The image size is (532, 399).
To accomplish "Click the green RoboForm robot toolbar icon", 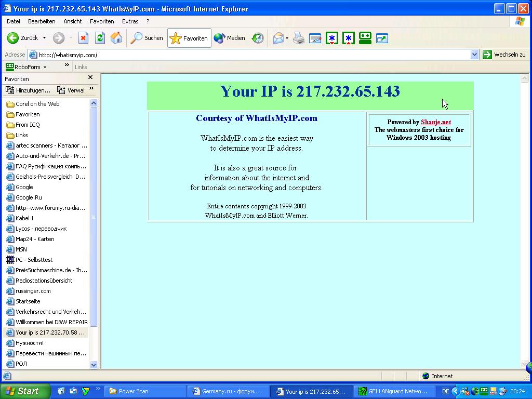I will (365, 38).
